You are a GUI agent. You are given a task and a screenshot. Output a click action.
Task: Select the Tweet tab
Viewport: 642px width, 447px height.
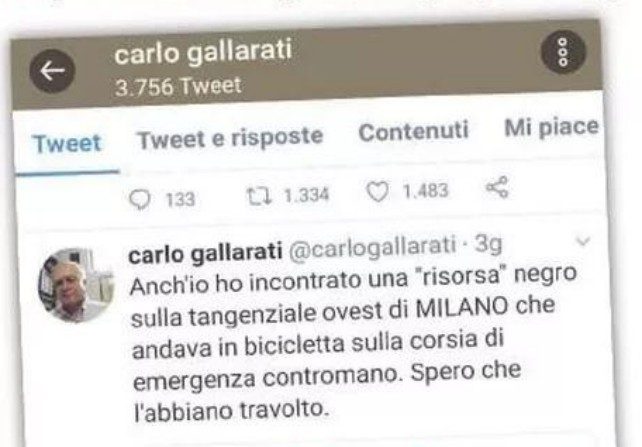(x=67, y=143)
